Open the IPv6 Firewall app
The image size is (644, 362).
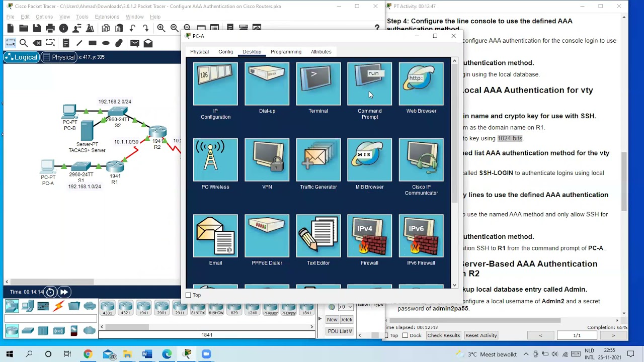421,236
